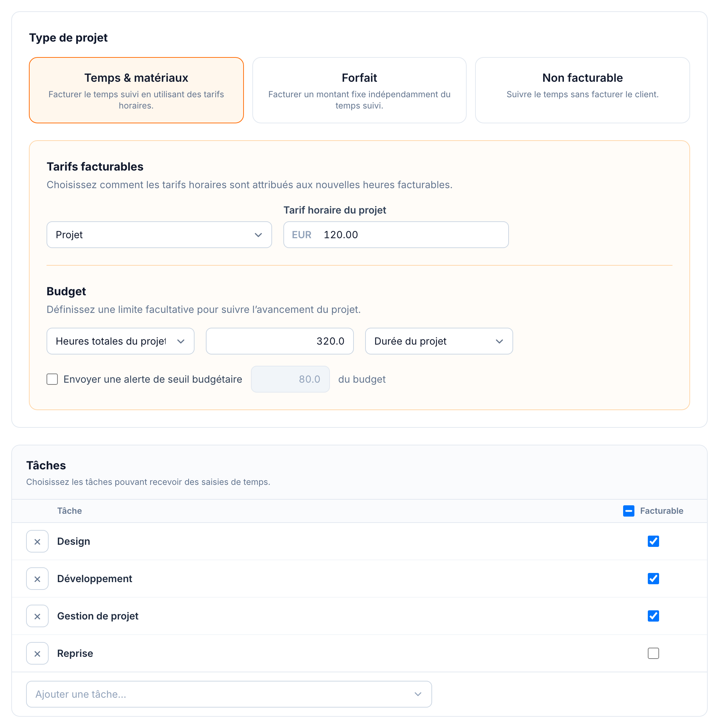The image size is (719, 728).
Task: Toggle the Facturable header checkbox for all tasks
Action: coord(628,511)
